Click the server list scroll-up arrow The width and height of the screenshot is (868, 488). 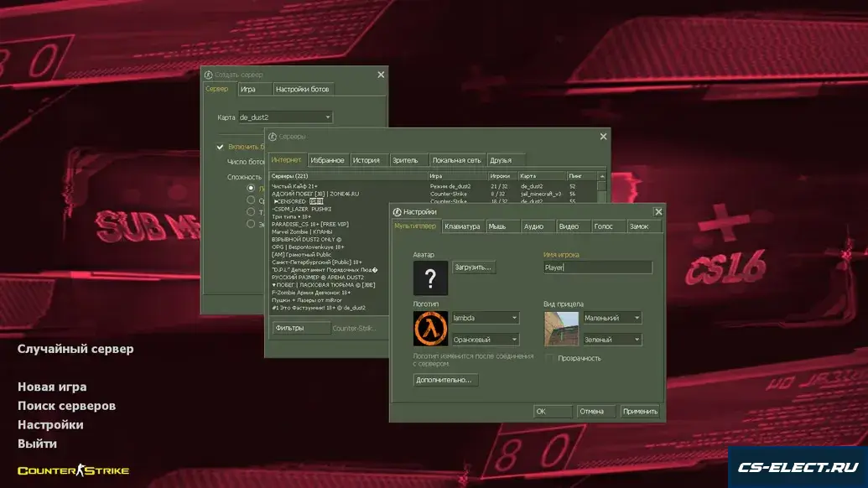[x=602, y=176]
